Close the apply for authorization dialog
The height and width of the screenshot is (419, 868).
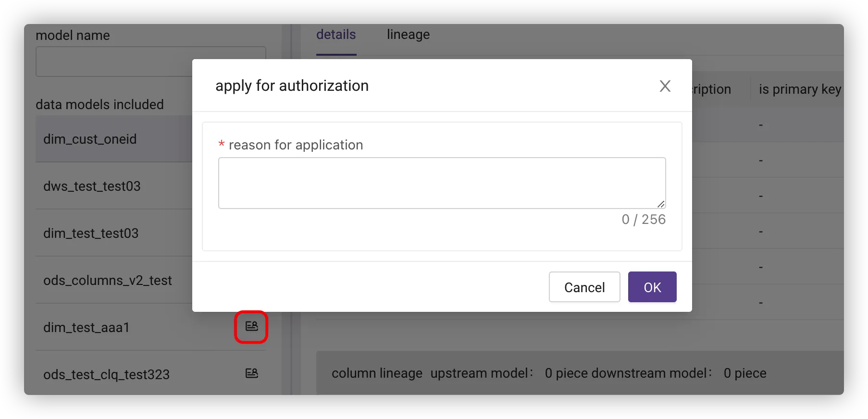click(665, 86)
